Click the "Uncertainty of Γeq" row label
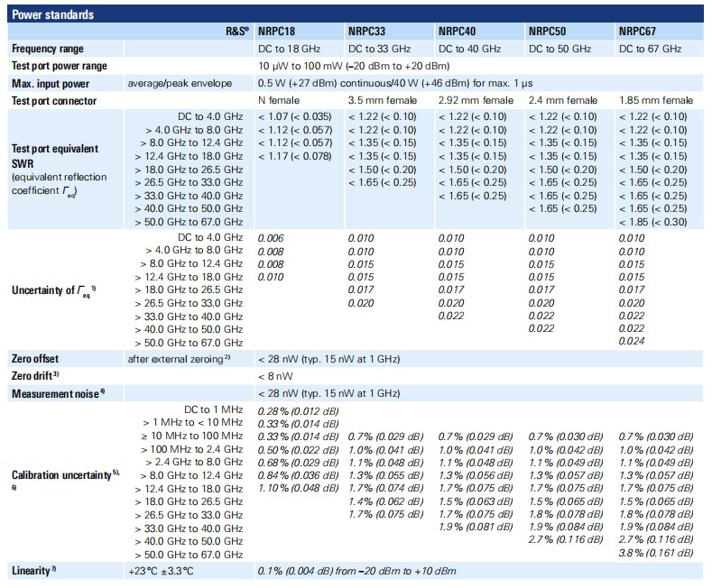 pyautogui.click(x=53, y=290)
